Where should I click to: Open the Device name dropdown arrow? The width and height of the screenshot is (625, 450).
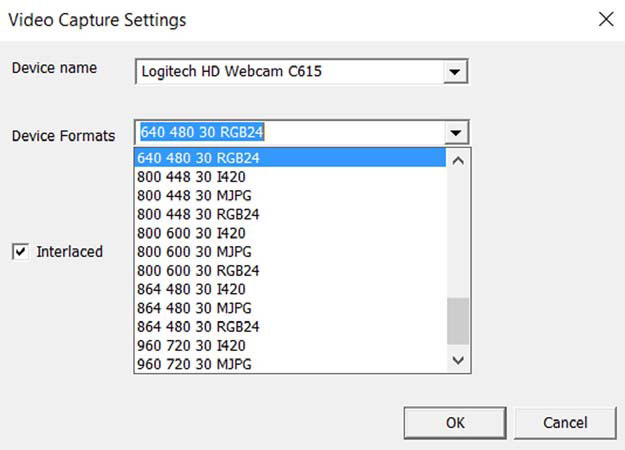click(x=455, y=72)
